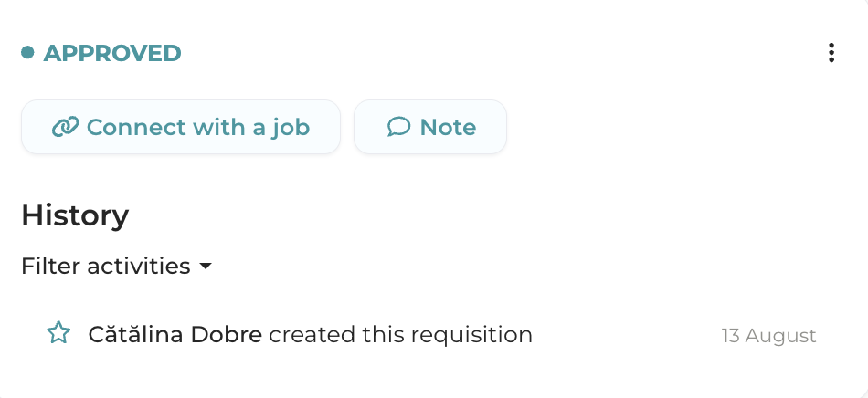Click the speech bubble Note icon
The height and width of the screenshot is (398, 868).
click(x=398, y=127)
